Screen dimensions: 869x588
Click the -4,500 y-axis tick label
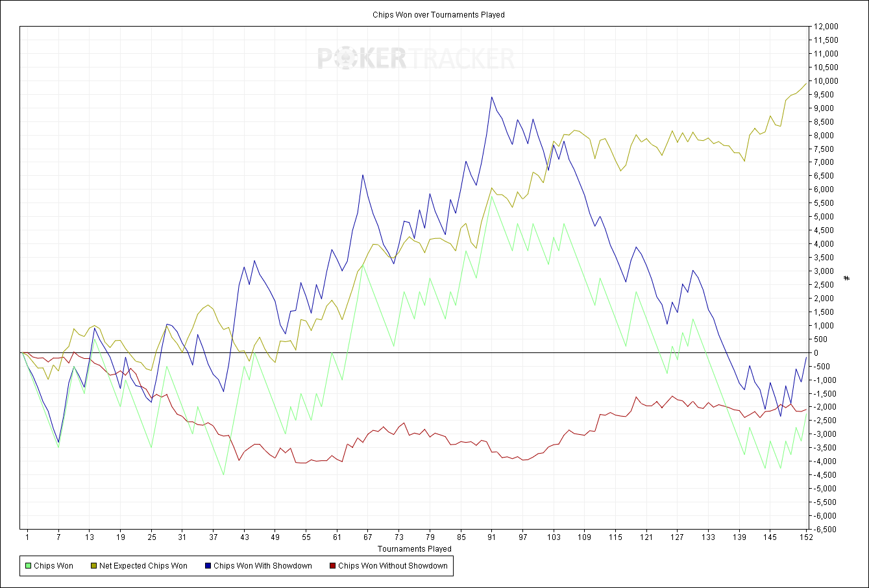pyautogui.click(x=826, y=475)
